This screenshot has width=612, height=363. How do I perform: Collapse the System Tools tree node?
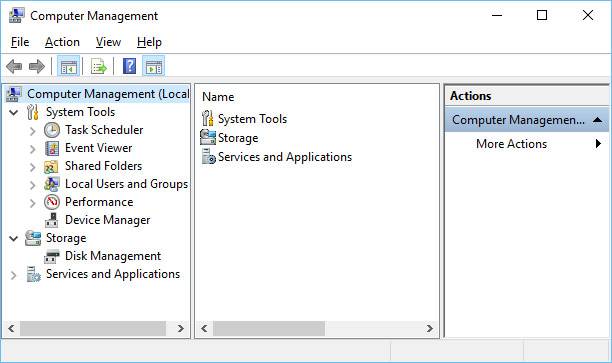click(x=14, y=113)
